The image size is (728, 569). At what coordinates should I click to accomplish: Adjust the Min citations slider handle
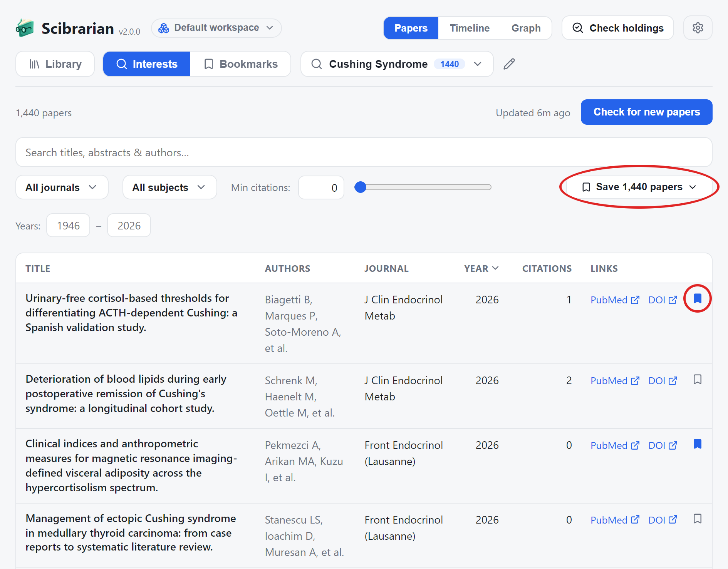pos(360,187)
